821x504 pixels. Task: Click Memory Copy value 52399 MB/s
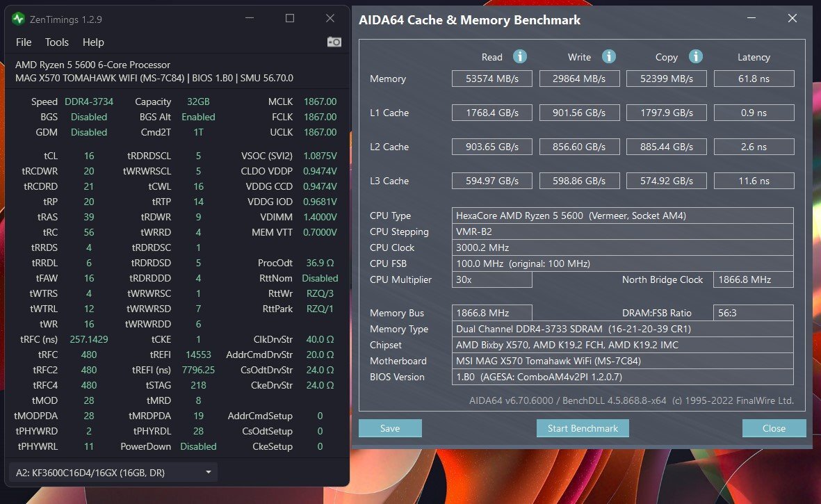667,79
